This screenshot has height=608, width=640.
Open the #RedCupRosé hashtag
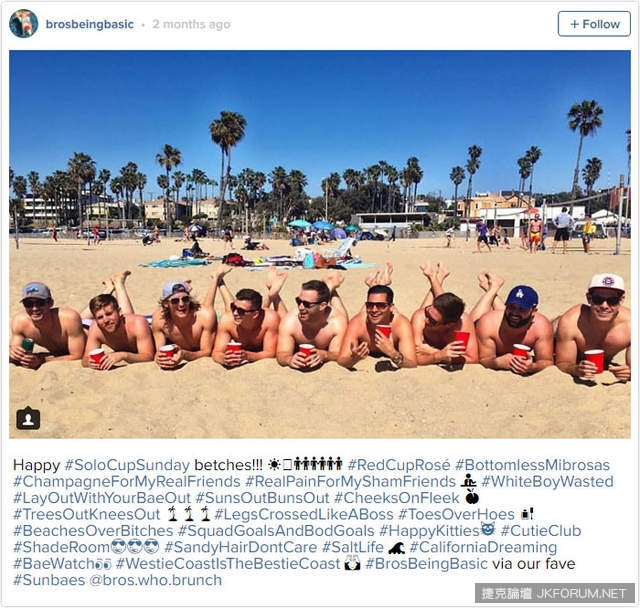coord(399,465)
